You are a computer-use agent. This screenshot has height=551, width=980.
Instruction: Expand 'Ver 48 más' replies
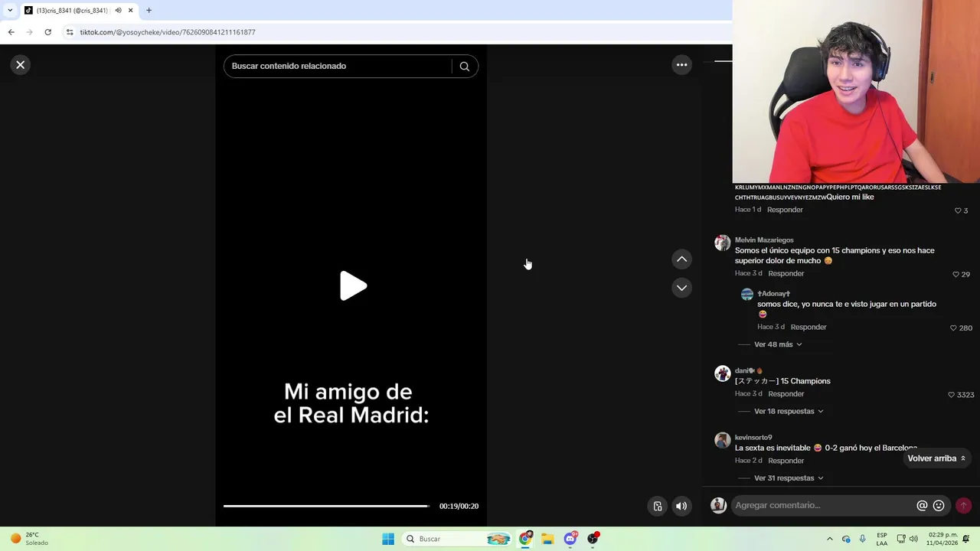[778, 344]
